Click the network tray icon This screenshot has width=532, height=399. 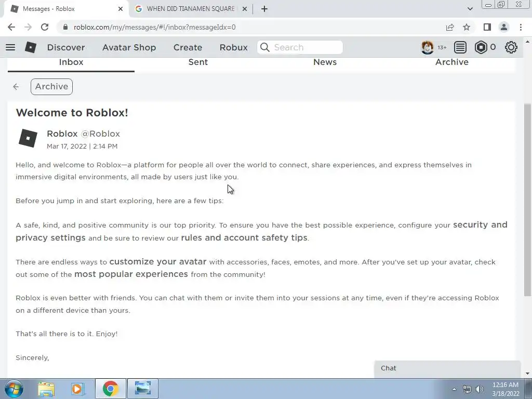coord(467,389)
